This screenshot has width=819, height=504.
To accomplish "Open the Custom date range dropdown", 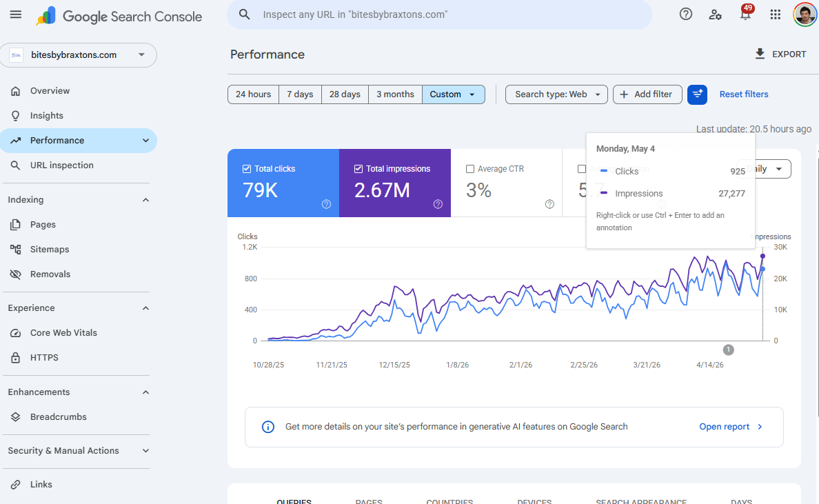I will click(454, 94).
